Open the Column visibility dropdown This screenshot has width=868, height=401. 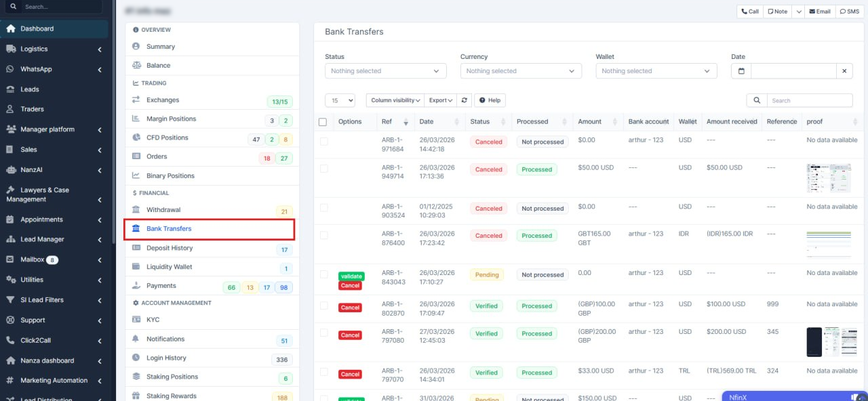tap(395, 100)
